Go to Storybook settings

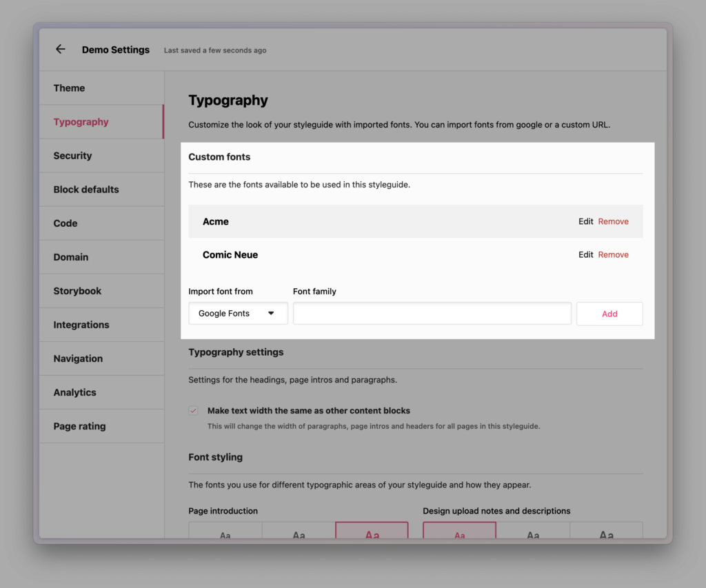coord(102,291)
